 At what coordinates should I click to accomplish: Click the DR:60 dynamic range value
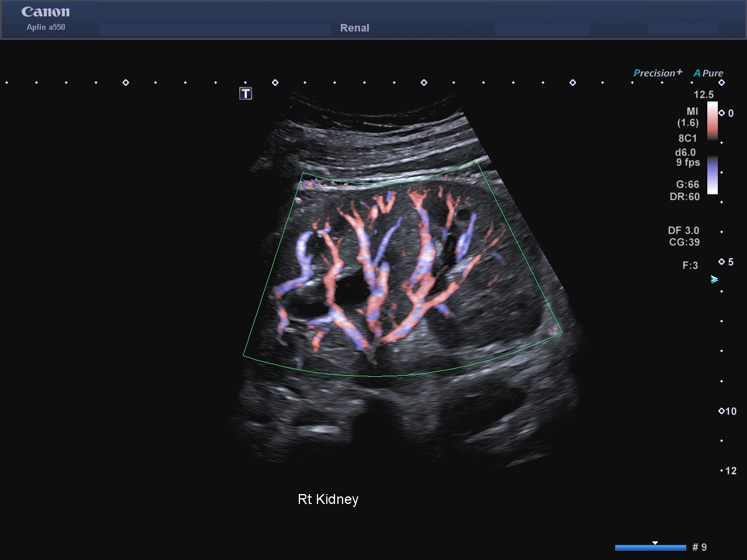[x=685, y=197]
